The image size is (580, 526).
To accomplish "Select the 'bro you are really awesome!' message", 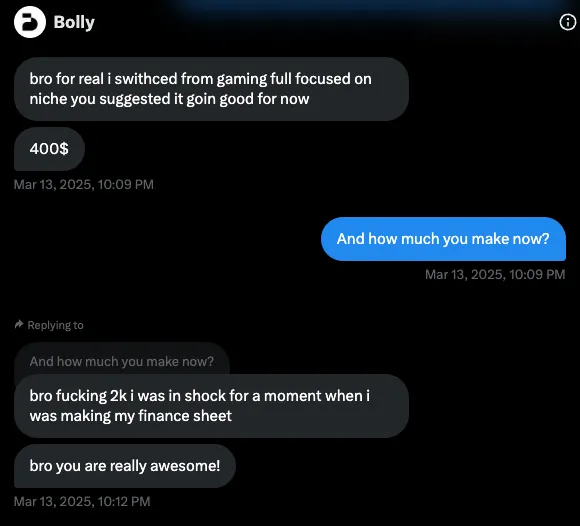I will click(125, 466).
